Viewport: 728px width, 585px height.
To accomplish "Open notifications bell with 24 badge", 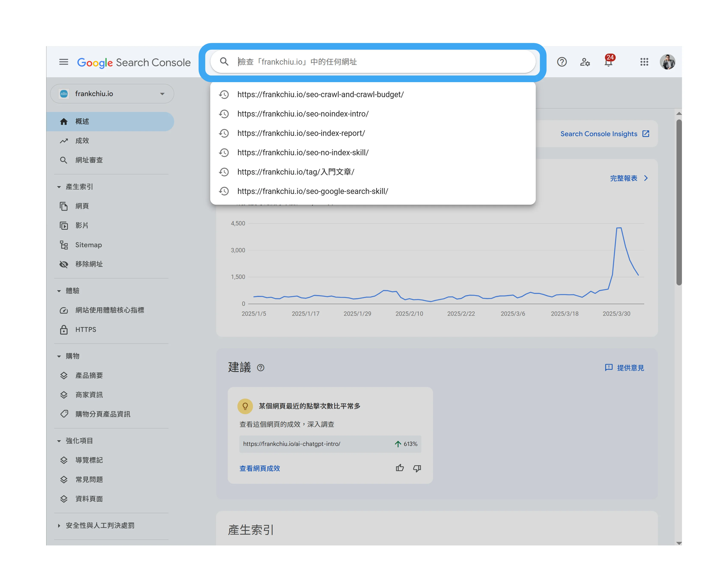I will (x=608, y=62).
